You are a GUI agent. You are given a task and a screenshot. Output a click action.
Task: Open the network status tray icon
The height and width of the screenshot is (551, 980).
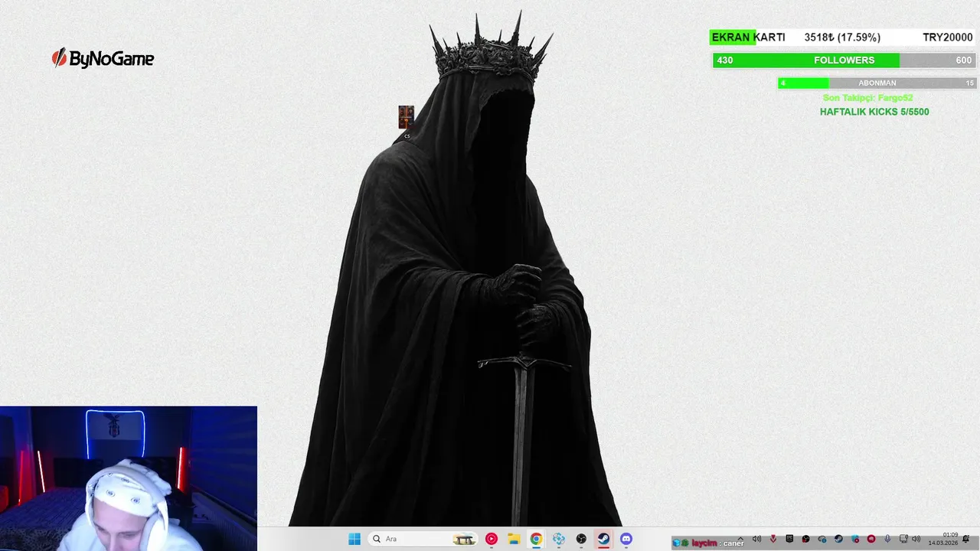[903, 539]
